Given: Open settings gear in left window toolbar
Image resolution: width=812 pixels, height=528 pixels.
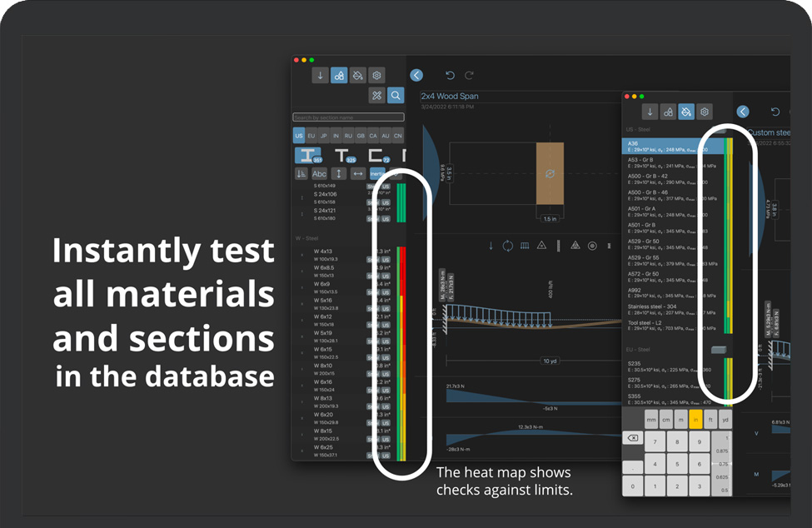Looking at the screenshot, I should [376, 76].
